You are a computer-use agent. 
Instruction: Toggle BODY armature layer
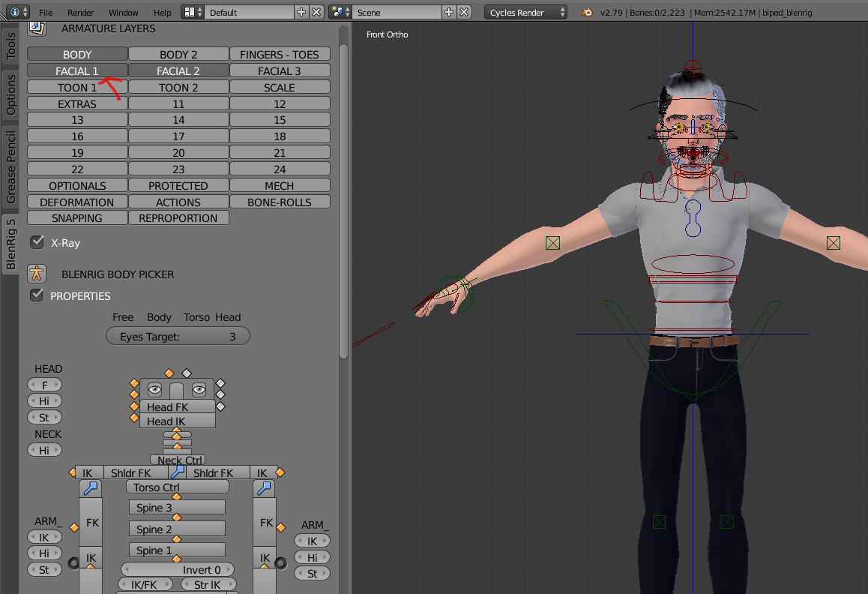(77, 54)
